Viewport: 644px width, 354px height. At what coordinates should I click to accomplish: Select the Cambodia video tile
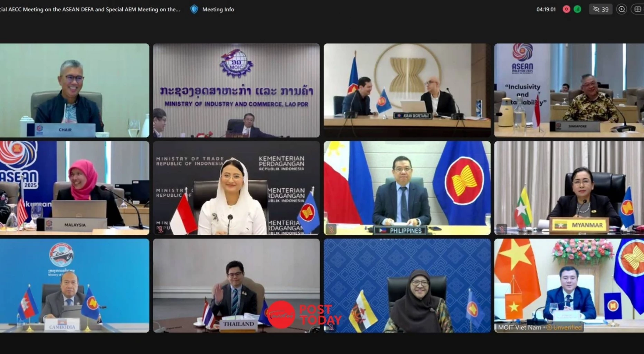pyautogui.click(x=74, y=286)
